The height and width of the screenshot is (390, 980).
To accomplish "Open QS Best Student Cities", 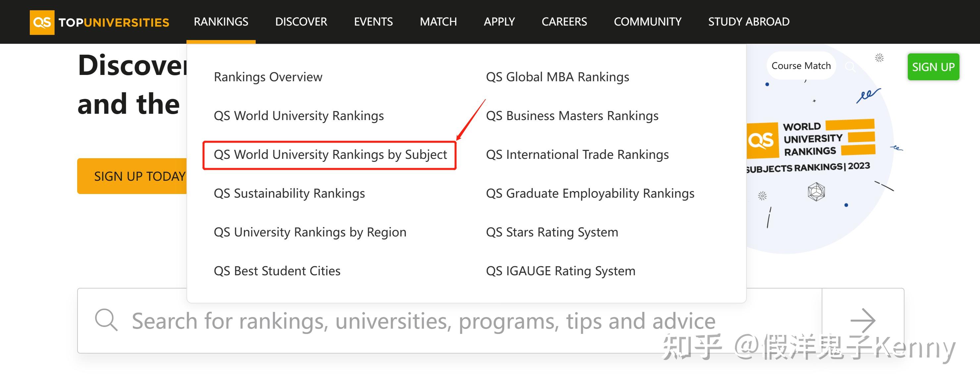I will [x=277, y=271].
